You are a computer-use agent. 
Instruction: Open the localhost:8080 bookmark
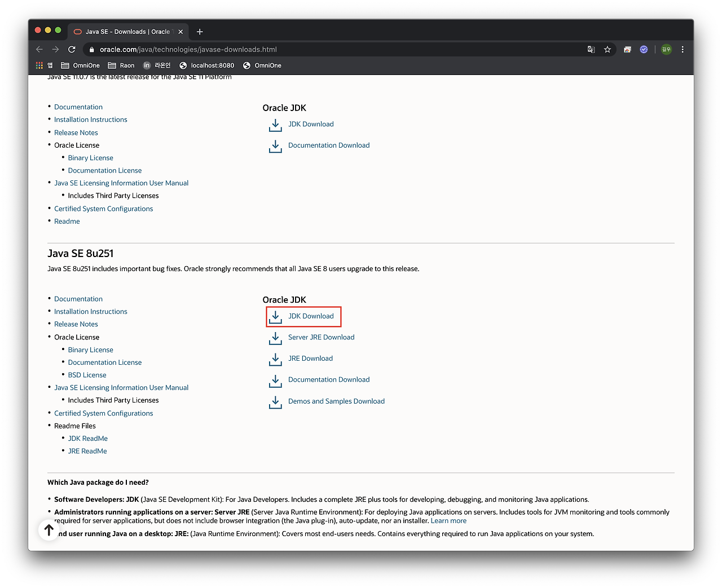[x=206, y=65]
